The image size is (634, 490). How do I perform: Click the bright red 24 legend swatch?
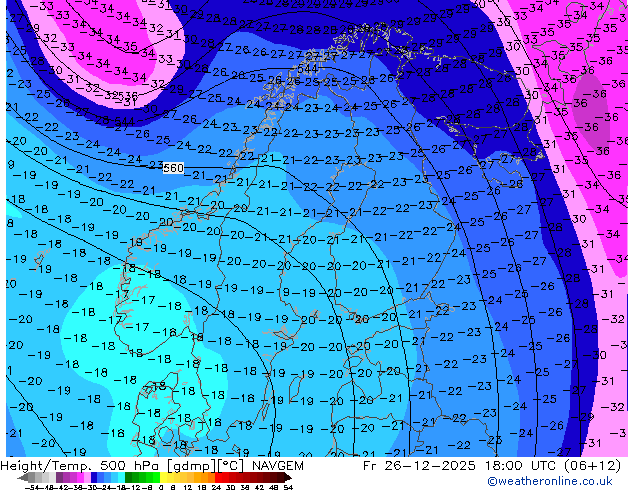219,477
